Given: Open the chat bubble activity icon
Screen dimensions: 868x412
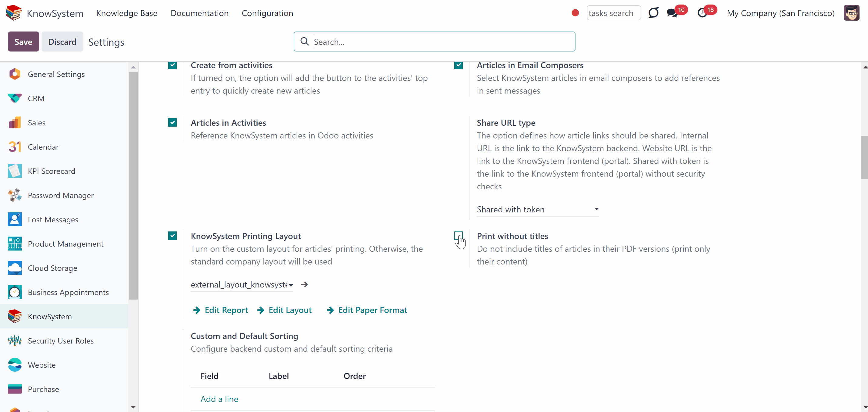Looking at the screenshot, I should click(653, 13).
